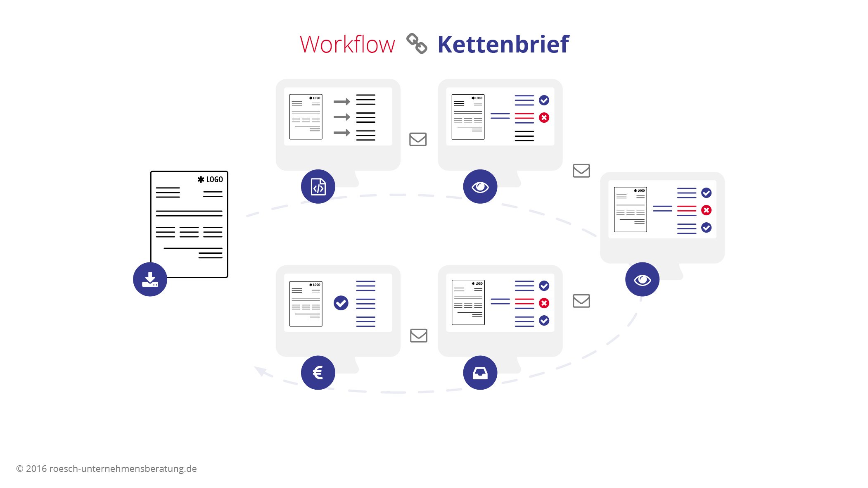Click the inbox/tray icon in bottom center step
The width and height of the screenshot is (868, 488).
tap(480, 373)
